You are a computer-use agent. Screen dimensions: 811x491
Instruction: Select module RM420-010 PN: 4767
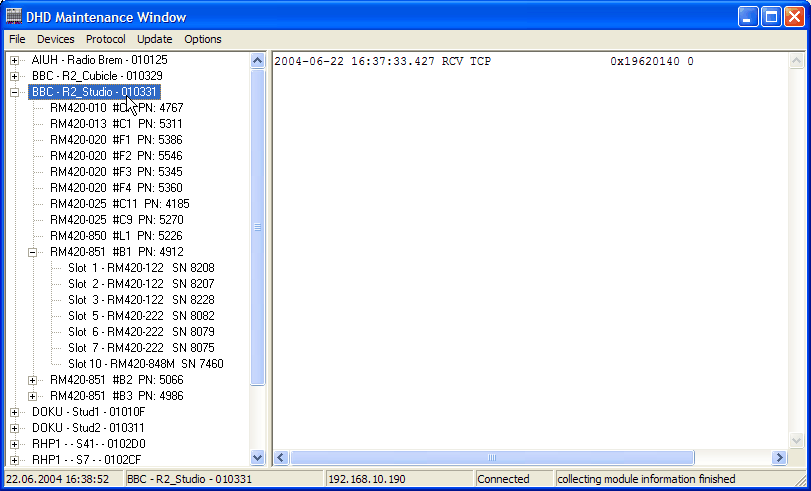click(116, 108)
